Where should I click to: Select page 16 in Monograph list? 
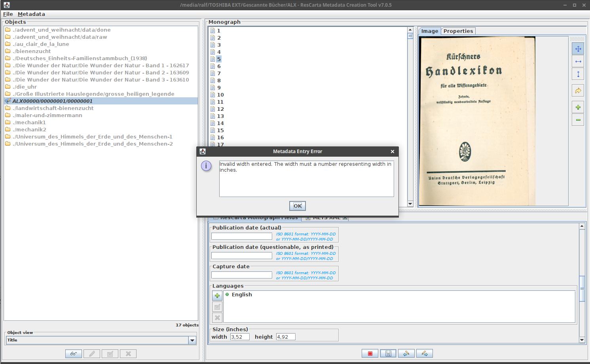[x=220, y=137]
